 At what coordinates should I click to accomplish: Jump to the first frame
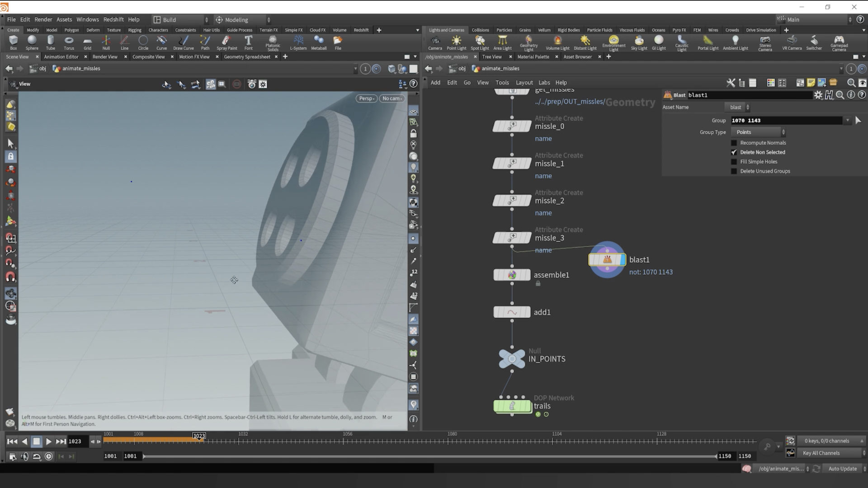(x=12, y=441)
